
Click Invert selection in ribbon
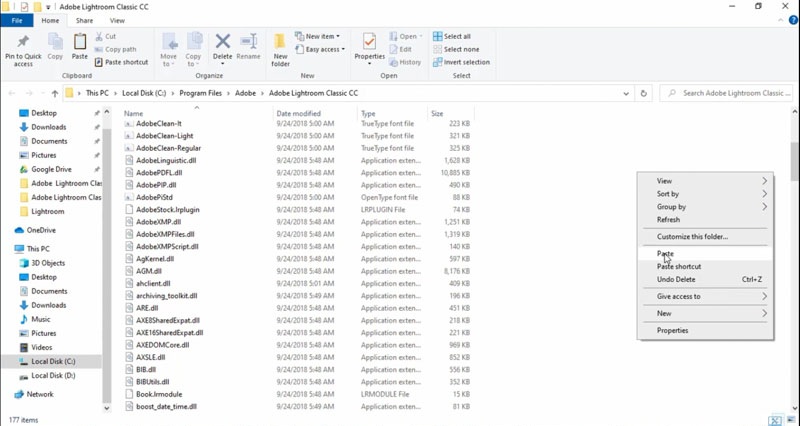coord(461,62)
